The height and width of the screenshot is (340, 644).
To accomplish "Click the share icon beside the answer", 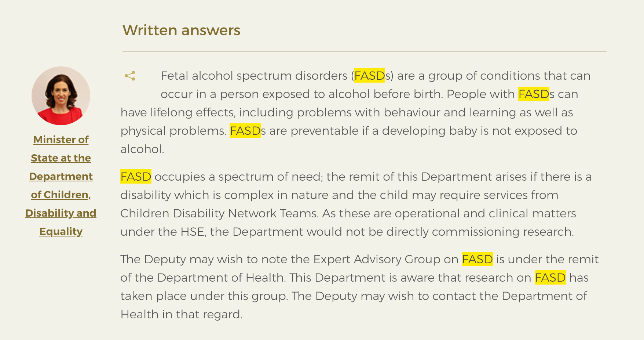I will 130,76.
